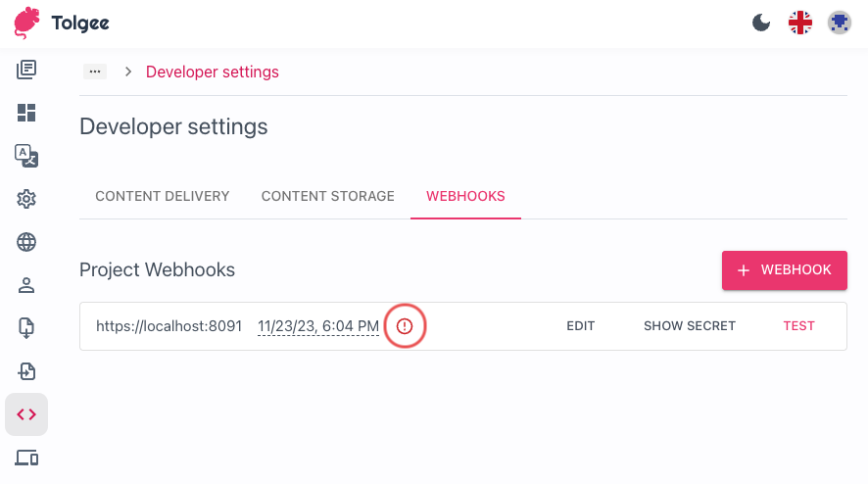The height and width of the screenshot is (484, 868).
Task: Click the globe icon in sidebar
Action: (x=26, y=242)
